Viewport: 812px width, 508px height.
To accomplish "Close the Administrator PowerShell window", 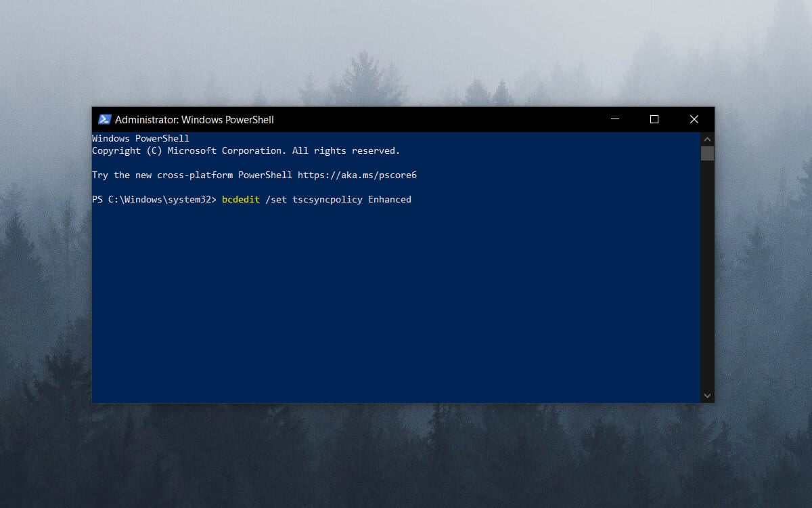I will [694, 119].
